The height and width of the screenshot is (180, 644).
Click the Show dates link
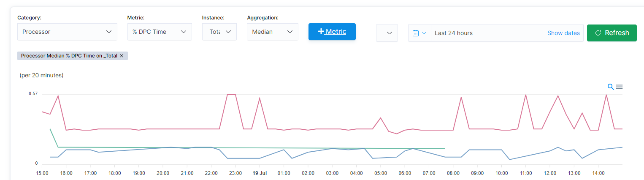(563, 33)
